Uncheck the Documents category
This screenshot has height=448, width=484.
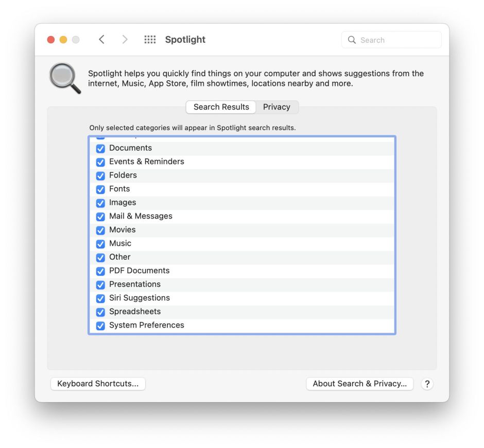coord(100,149)
